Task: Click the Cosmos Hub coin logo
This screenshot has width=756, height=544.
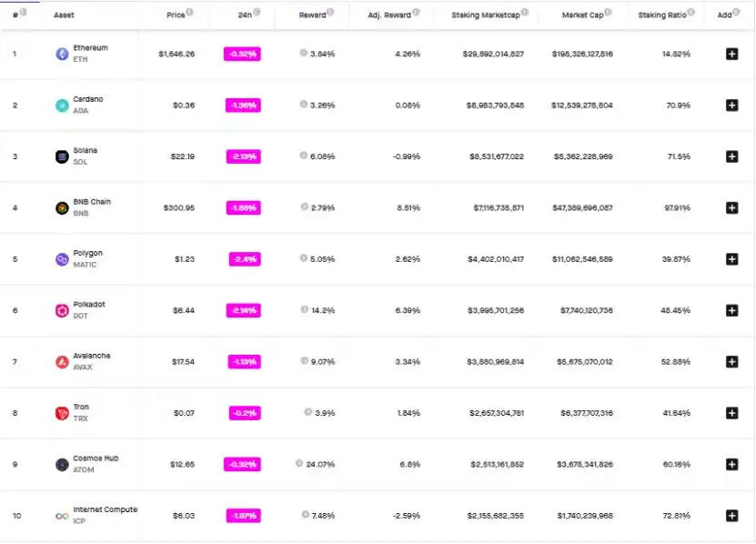Action: point(62,465)
